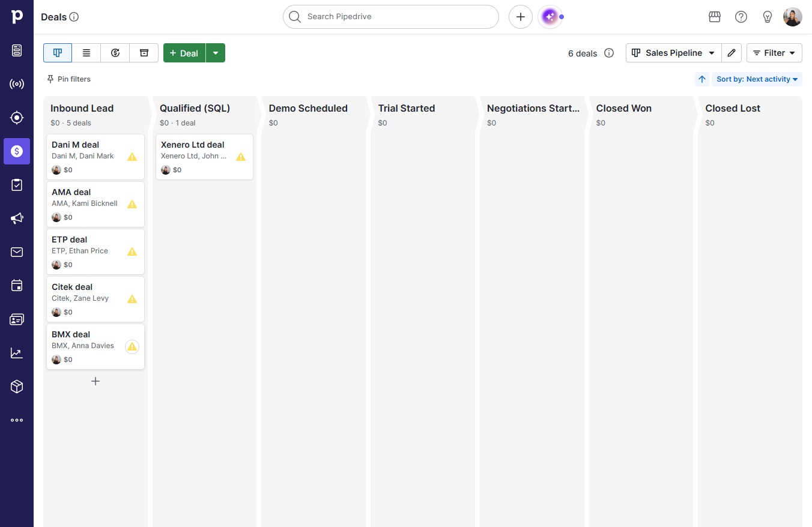Open the Deals dollar sidebar icon
This screenshot has width=812, height=527.
click(x=17, y=151)
